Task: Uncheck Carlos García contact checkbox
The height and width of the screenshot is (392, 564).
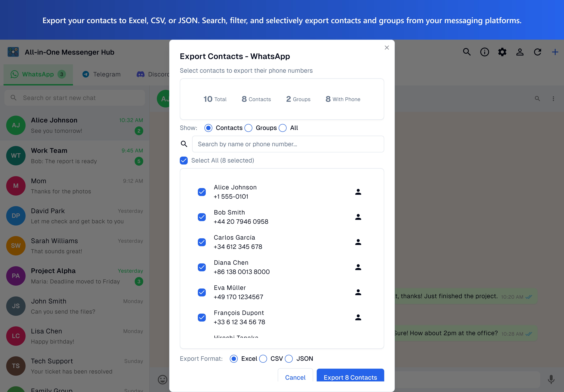Action: (x=202, y=242)
